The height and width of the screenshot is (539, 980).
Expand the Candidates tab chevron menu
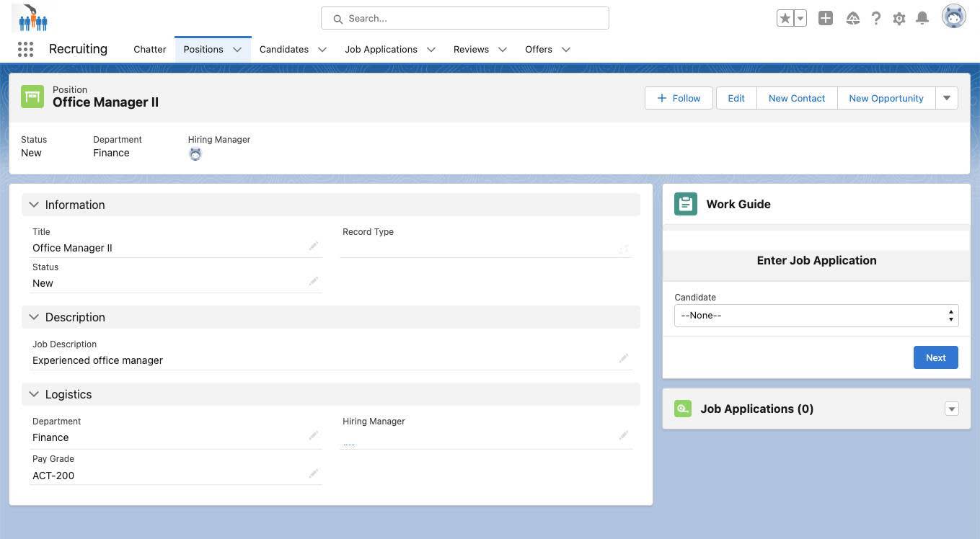point(322,50)
